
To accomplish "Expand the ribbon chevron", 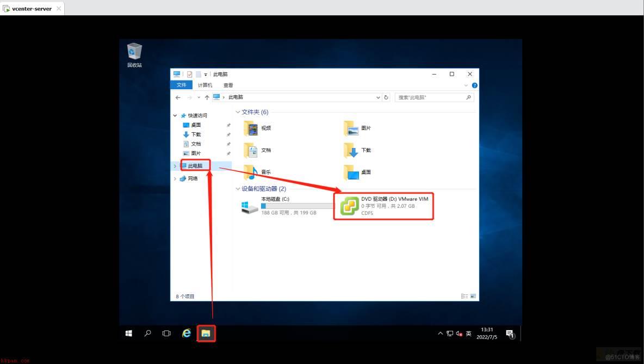I will 466,85.
